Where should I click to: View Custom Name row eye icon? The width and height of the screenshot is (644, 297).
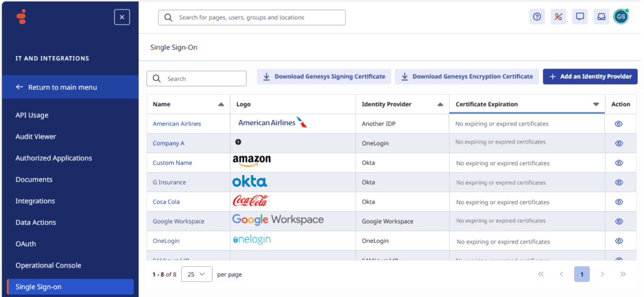[x=619, y=163]
